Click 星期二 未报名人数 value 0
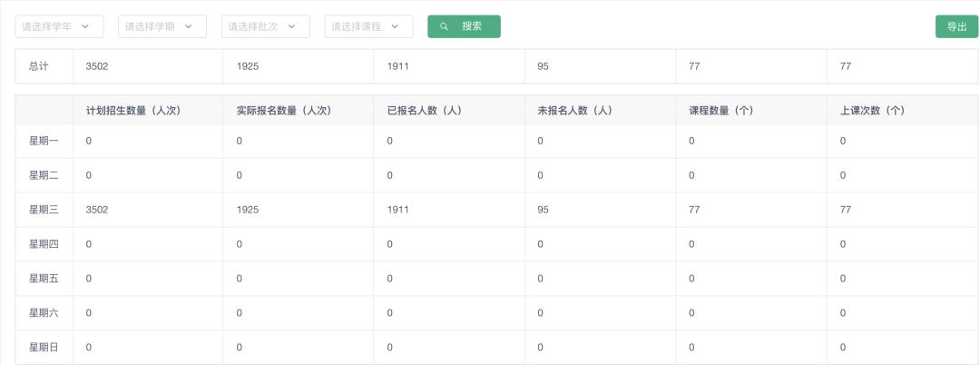 point(541,175)
